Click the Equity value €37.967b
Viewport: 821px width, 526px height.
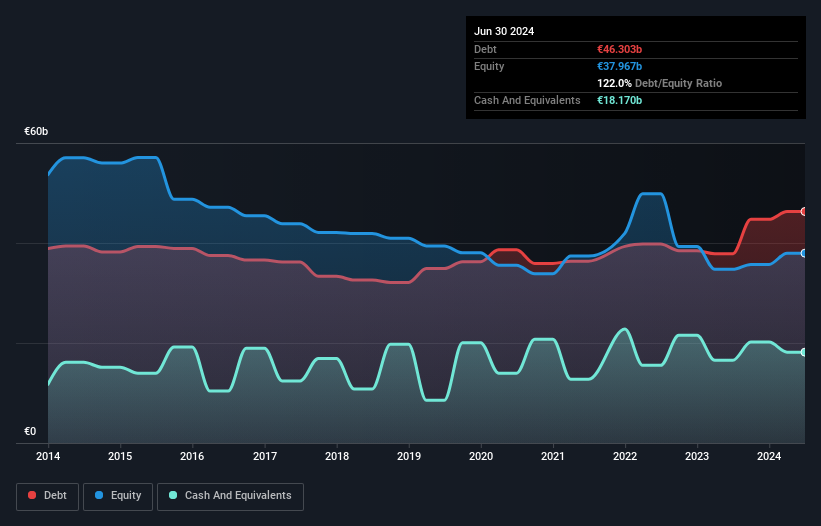pyautogui.click(x=619, y=66)
